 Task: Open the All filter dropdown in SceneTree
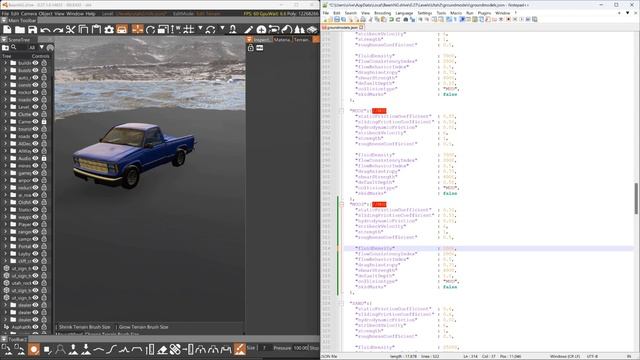(42, 48)
